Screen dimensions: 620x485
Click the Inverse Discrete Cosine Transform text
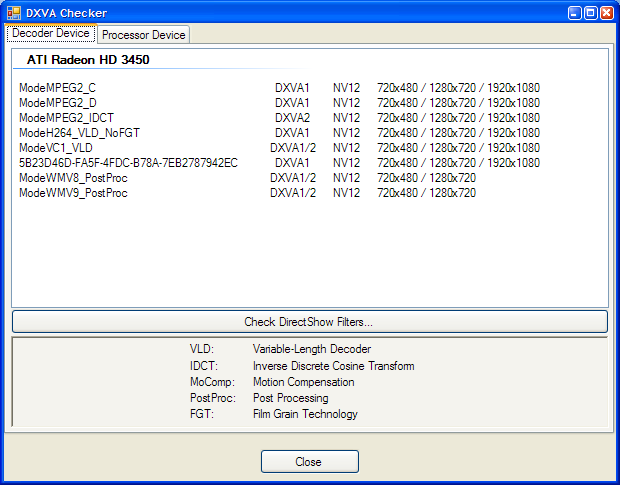[x=333, y=366]
